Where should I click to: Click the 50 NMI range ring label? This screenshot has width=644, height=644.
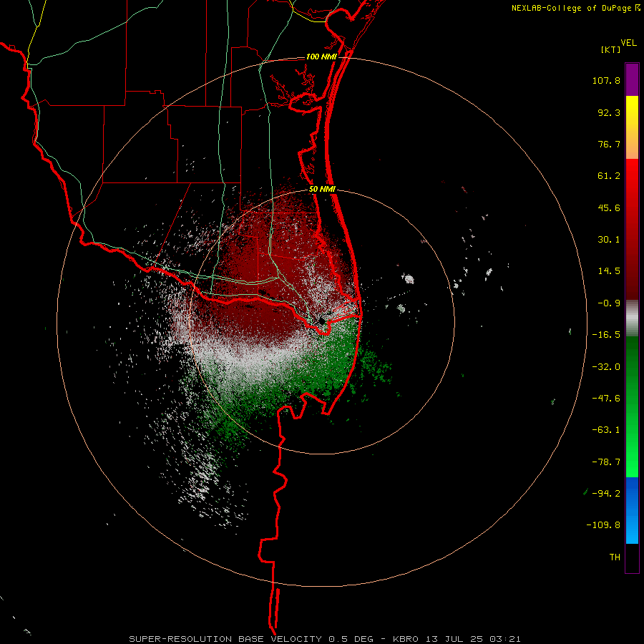[x=322, y=190]
